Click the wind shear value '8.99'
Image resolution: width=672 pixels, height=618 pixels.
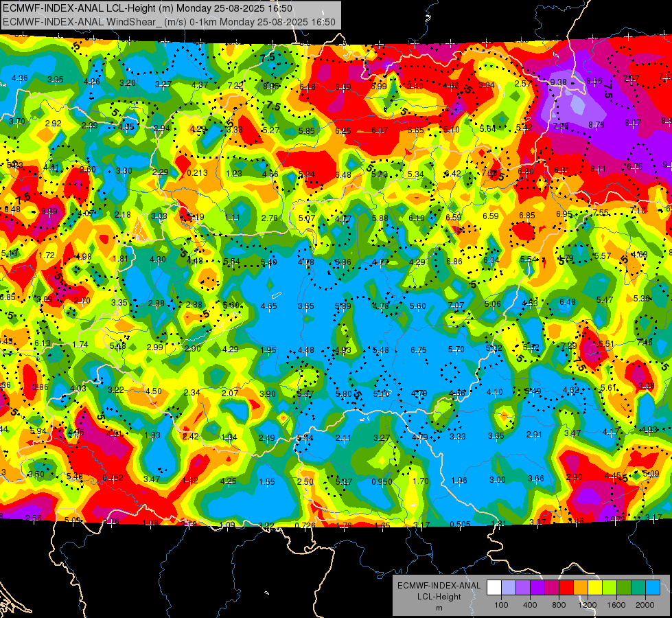click(x=49, y=211)
